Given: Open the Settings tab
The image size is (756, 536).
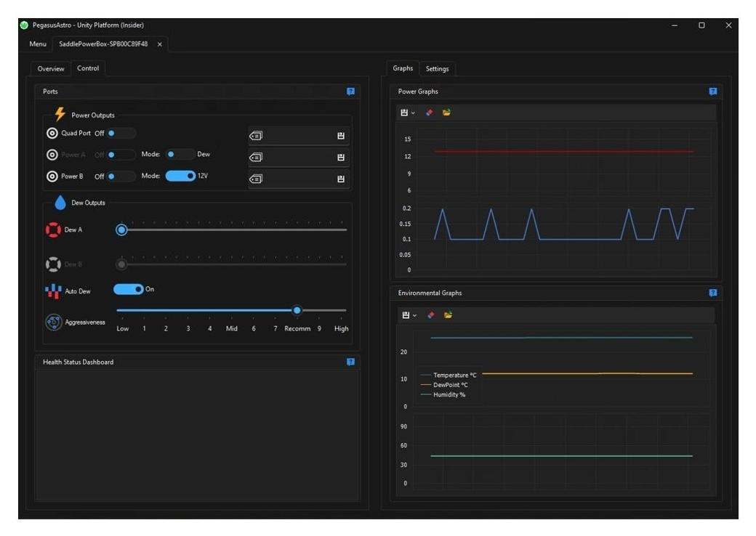Looking at the screenshot, I should click(x=437, y=69).
